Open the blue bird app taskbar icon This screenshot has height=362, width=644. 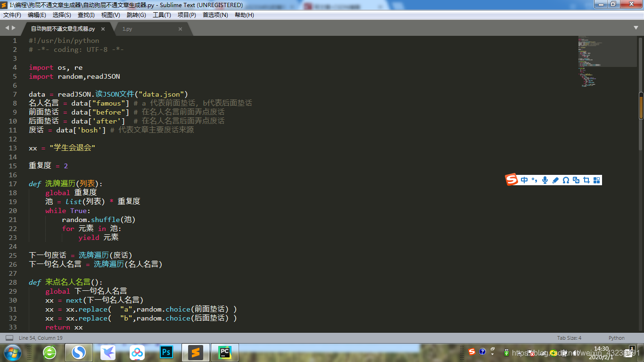pyautogui.click(x=108, y=352)
